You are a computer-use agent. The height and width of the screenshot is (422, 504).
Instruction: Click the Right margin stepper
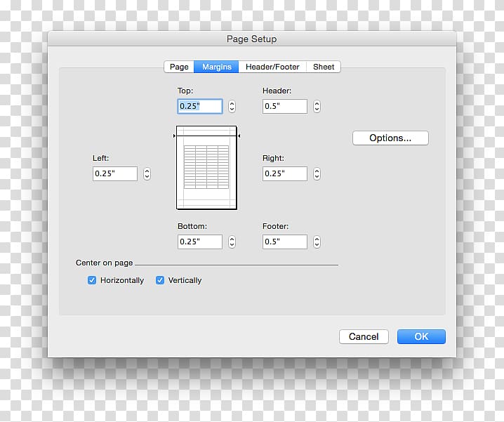pyautogui.click(x=317, y=173)
